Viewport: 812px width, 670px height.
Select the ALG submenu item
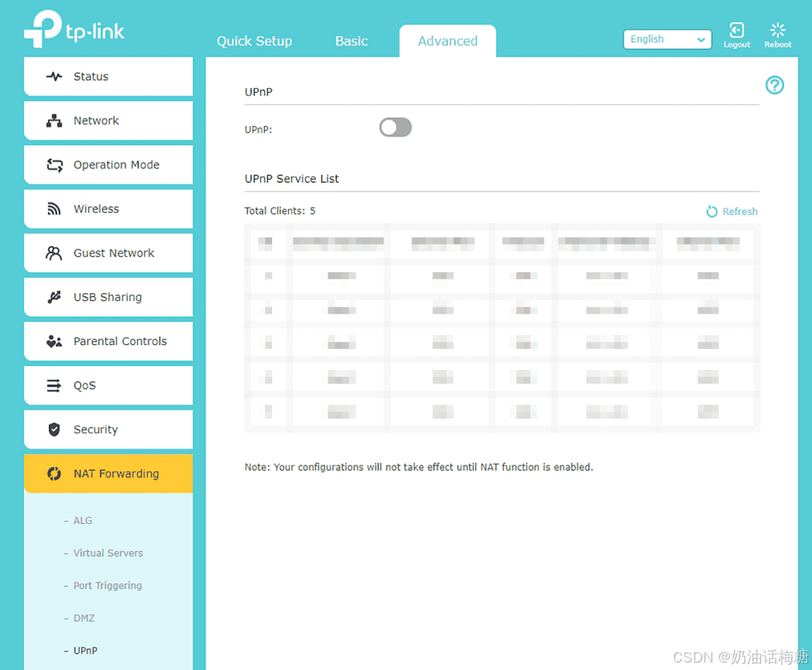pos(83,521)
